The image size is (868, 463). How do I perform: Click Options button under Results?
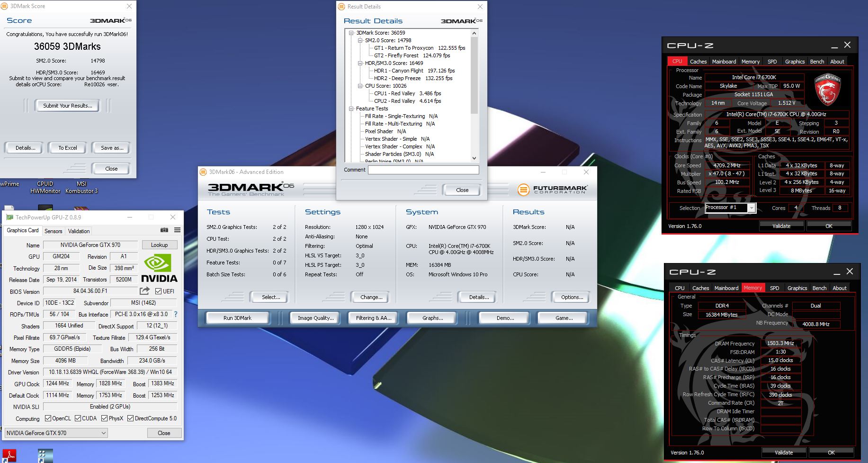(572, 297)
